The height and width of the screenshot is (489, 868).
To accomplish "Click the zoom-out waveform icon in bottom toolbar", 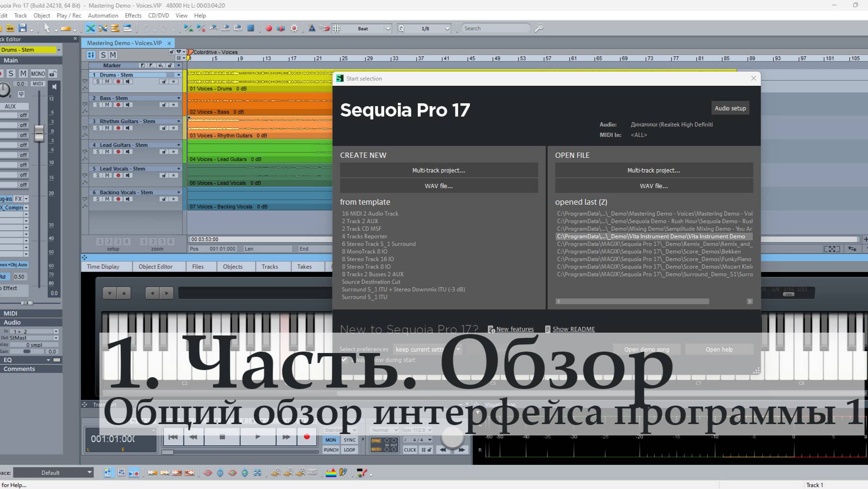I will click(x=288, y=472).
